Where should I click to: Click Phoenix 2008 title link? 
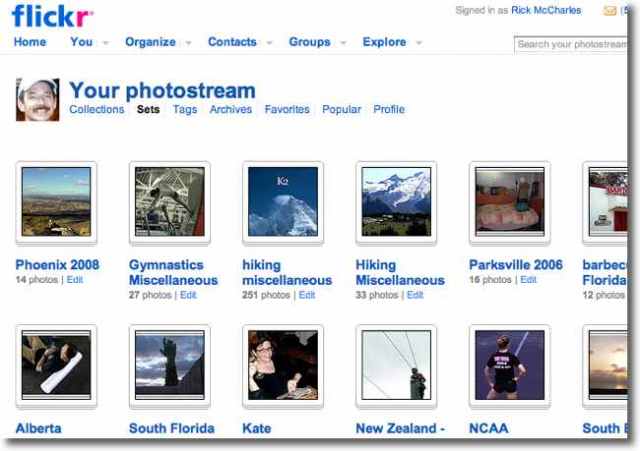(57, 265)
